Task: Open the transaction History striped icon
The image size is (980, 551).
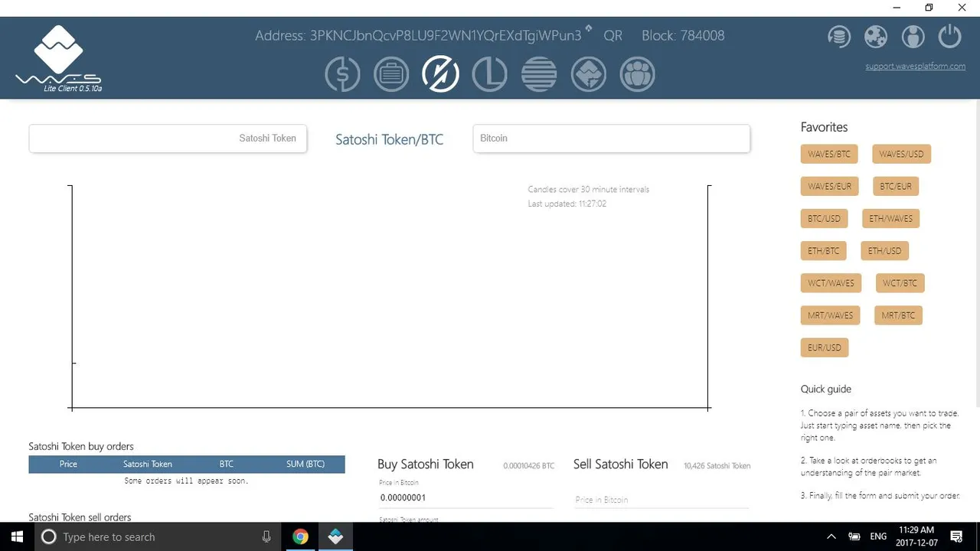Action: tap(539, 74)
